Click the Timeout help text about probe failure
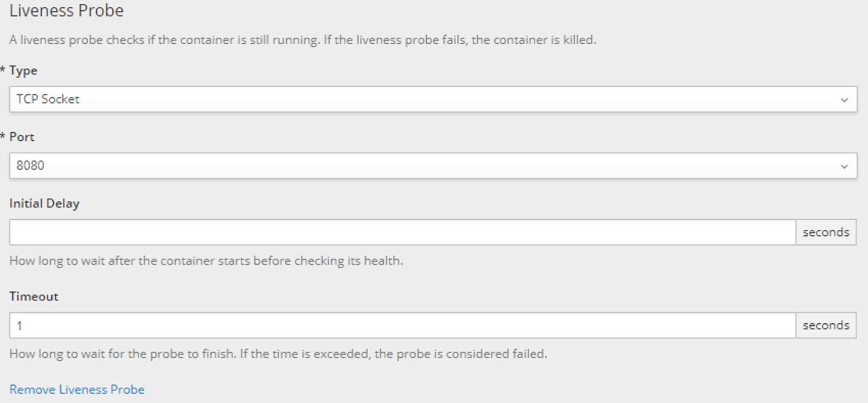 (x=278, y=354)
